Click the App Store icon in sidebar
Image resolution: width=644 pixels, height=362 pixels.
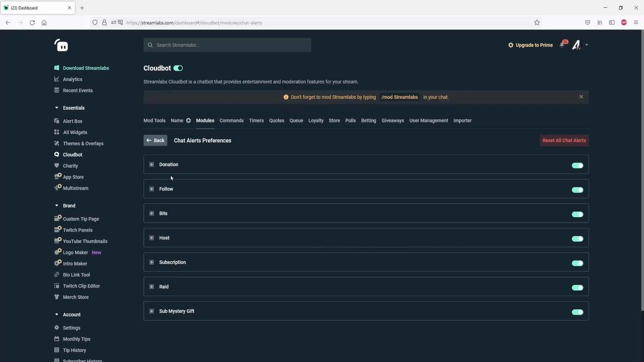(57, 176)
